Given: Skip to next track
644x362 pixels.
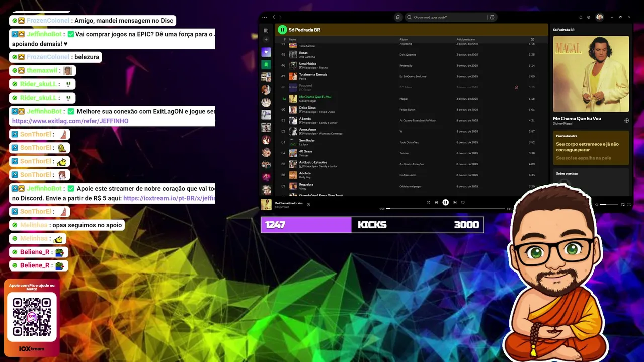Looking at the screenshot, I should [455, 202].
